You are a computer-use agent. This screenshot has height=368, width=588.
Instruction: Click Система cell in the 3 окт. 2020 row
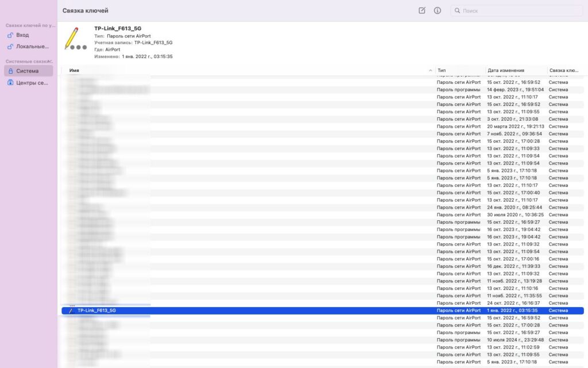(558, 119)
